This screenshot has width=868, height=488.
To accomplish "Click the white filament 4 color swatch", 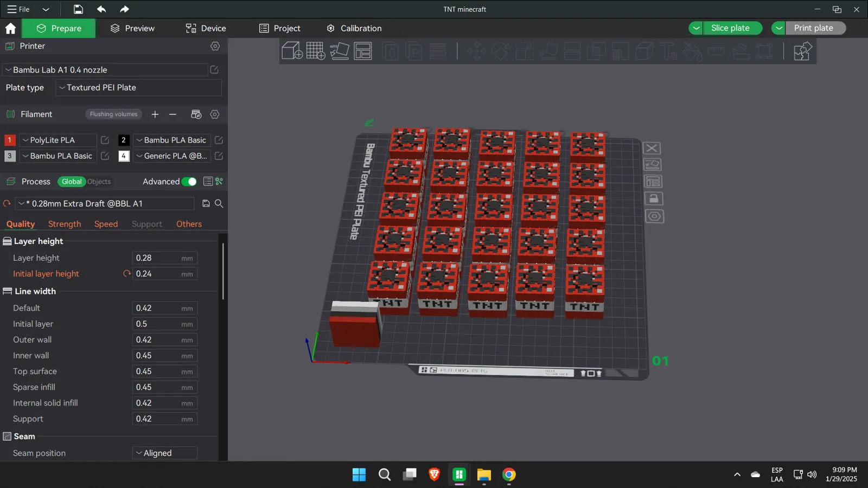I will [x=124, y=156].
